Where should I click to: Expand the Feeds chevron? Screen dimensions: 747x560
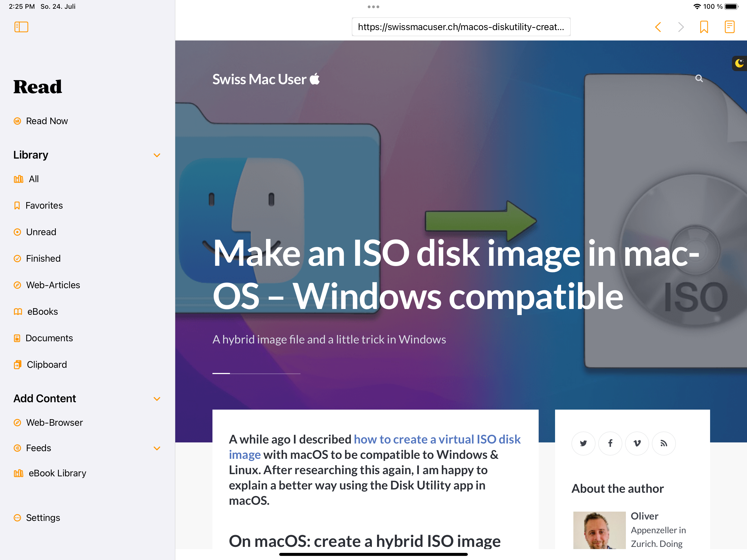click(157, 448)
